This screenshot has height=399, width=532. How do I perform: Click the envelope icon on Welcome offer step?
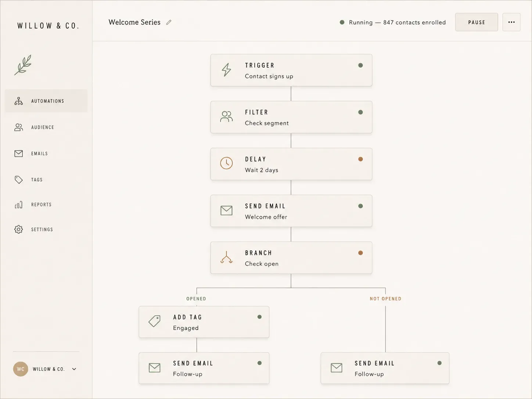[226, 211]
